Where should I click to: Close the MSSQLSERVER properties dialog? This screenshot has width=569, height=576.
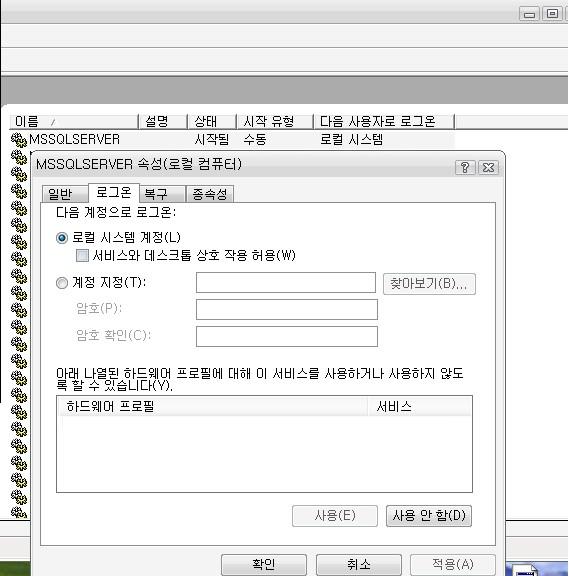(x=488, y=168)
